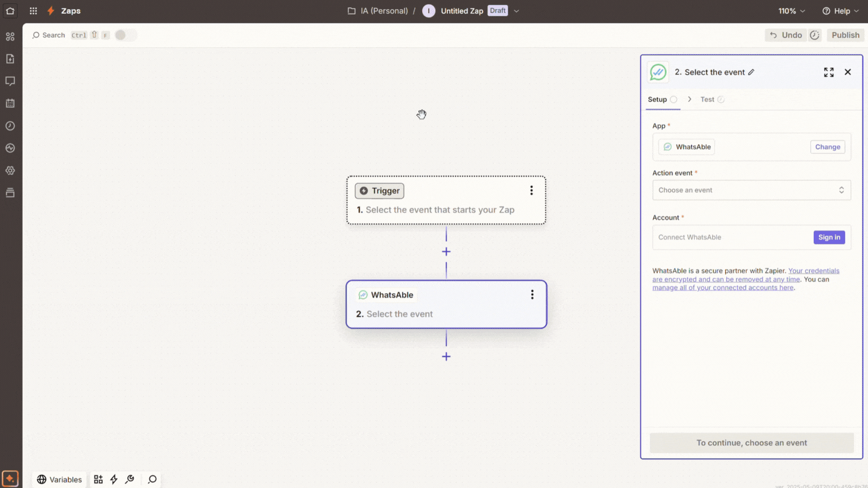The image size is (868, 488).
Task: Click the wrench tool icon in bottom toolbar
Action: pyautogui.click(x=129, y=480)
